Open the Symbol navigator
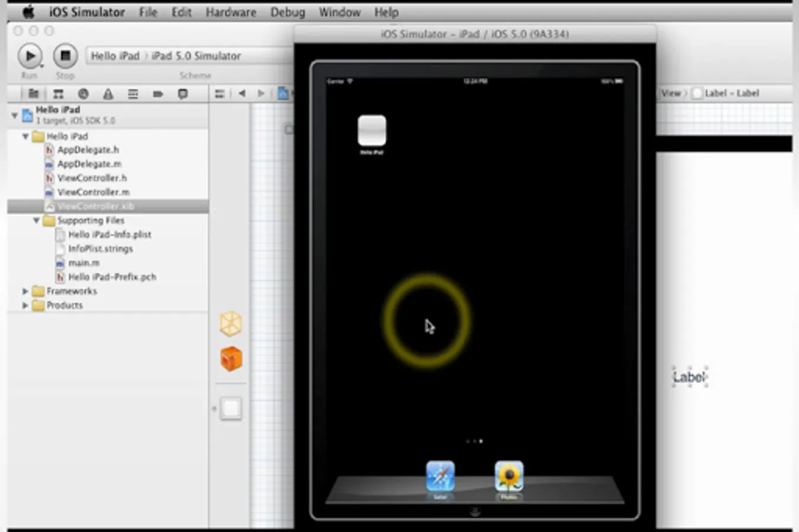The height and width of the screenshot is (532, 799). click(58, 93)
